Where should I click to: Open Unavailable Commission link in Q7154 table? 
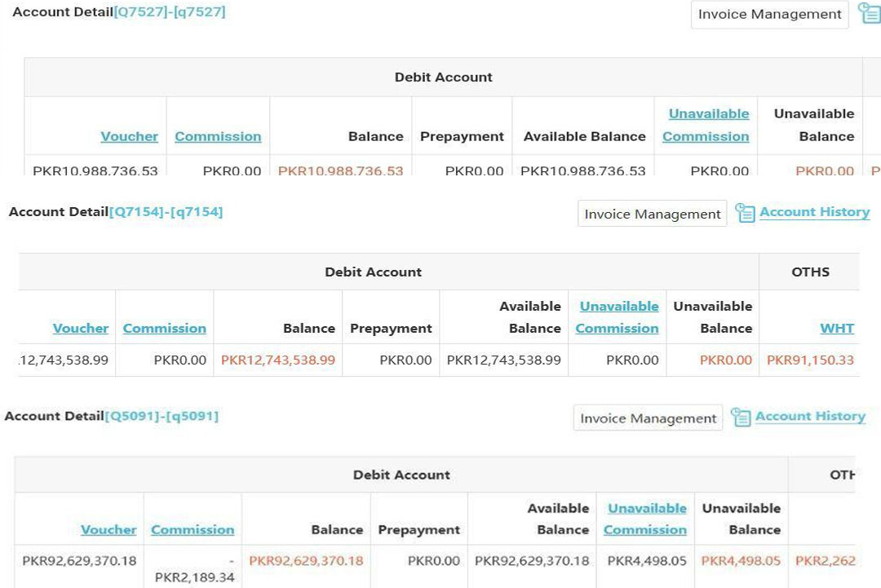coord(618,317)
